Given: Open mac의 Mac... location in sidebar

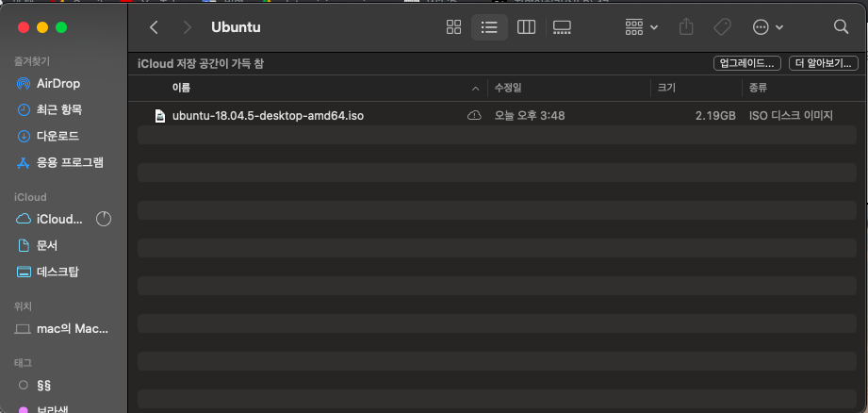Looking at the screenshot, I should pos(73,329).
